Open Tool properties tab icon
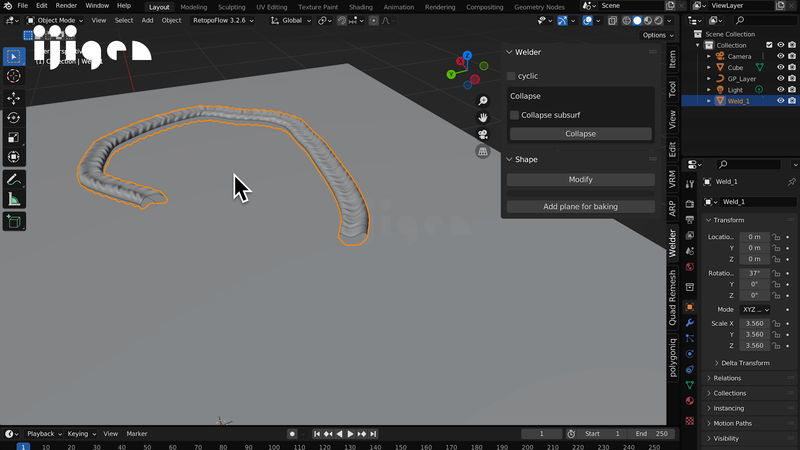 pyautogui.click(x=690, y=184)
